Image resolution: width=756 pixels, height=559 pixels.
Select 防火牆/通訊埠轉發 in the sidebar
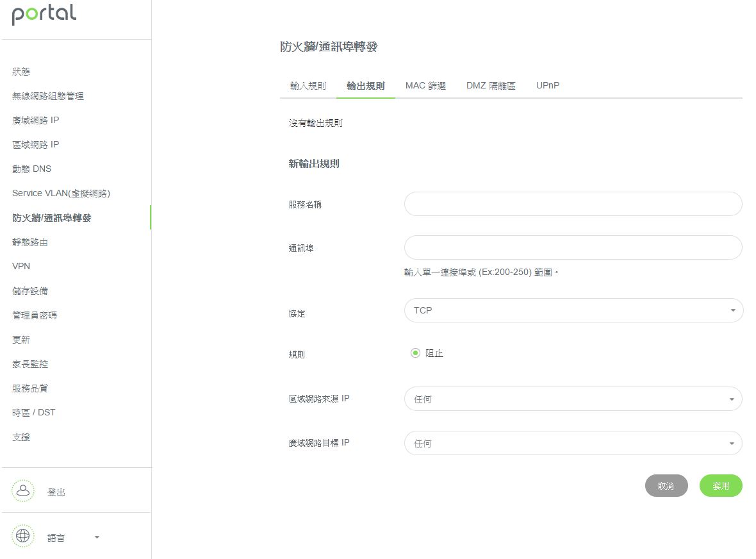coord(52,217)
